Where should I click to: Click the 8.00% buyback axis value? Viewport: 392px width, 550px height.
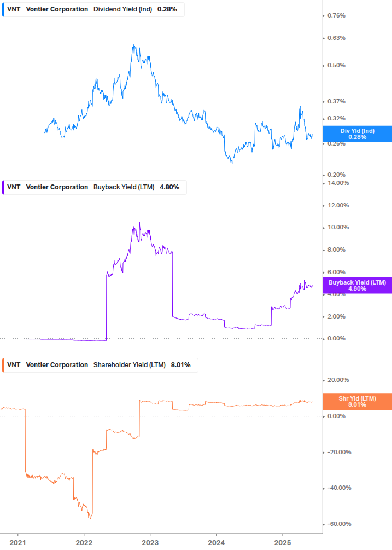click(336, 250)
